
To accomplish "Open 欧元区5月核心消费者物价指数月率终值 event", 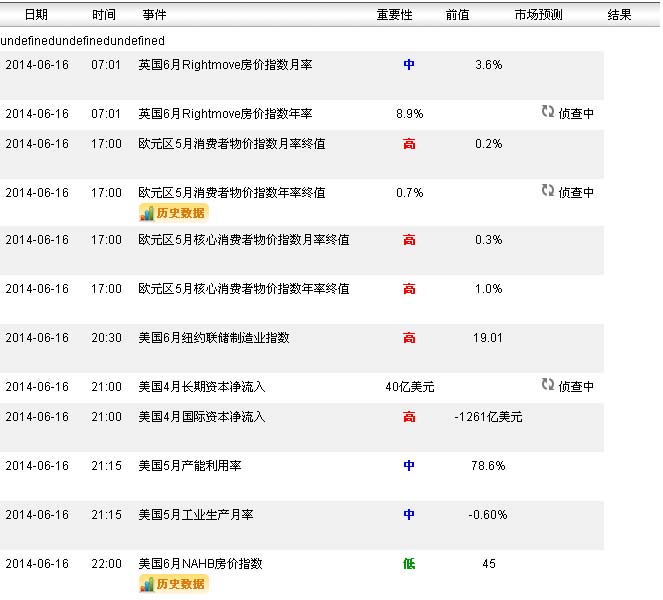I will [x=243, y=240].
